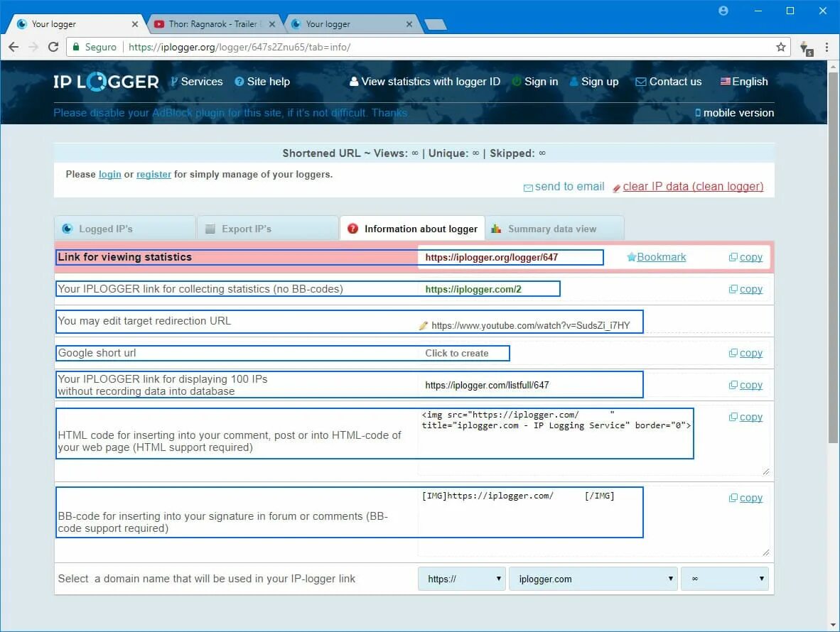Viewport: 840px width, 632px height.
Task: Open the Services menu
Action: (x=197, y=82)
